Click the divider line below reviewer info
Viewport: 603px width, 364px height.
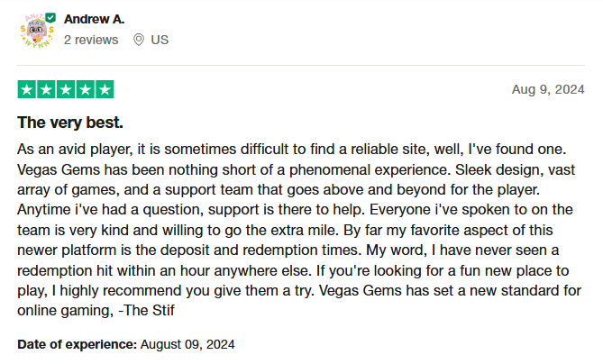[x=301, y=66]
